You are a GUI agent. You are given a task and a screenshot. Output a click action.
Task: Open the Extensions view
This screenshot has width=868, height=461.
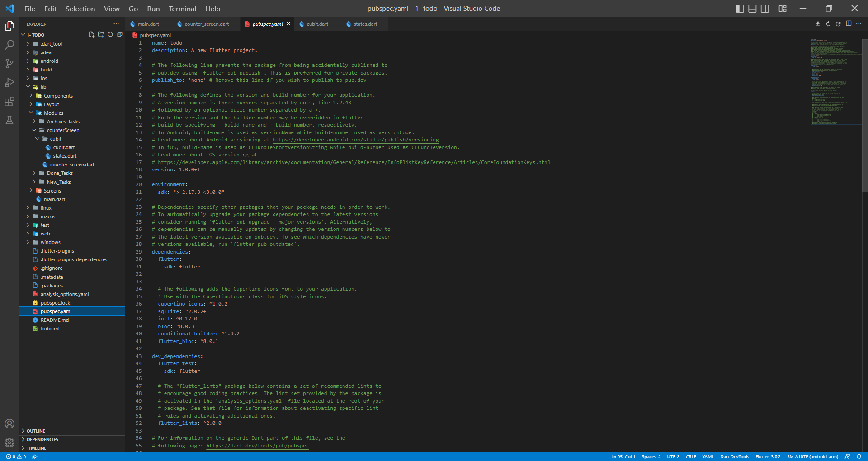click(9, 102)
